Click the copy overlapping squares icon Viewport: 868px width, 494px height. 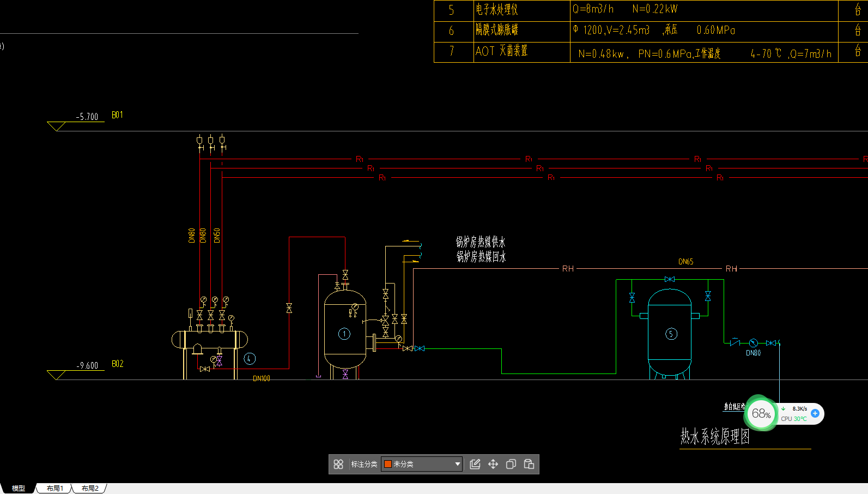point(511,464)
